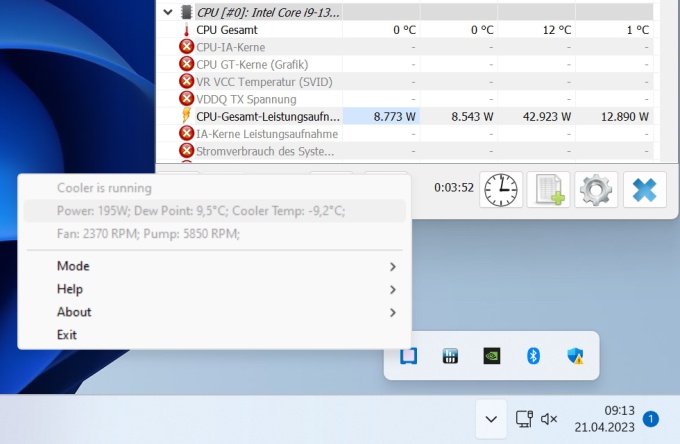Click the 12.890 W average value cell

(x=615, y=116)
